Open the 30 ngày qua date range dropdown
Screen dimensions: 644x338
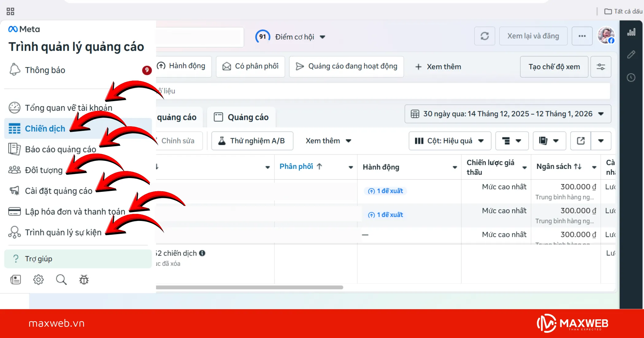click(508, 114)
